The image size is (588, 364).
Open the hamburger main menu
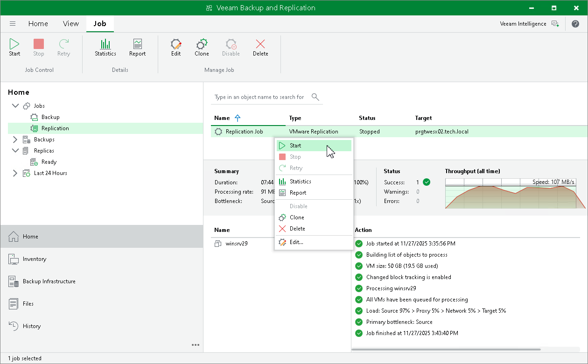click(x=13, y=24)
